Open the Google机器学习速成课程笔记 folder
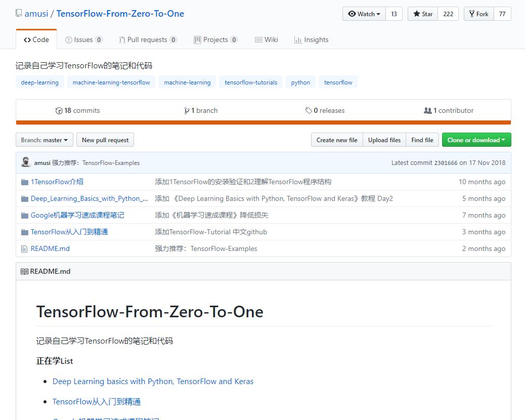This screenshot has height=420, width=525. click(x=77, y=216)
